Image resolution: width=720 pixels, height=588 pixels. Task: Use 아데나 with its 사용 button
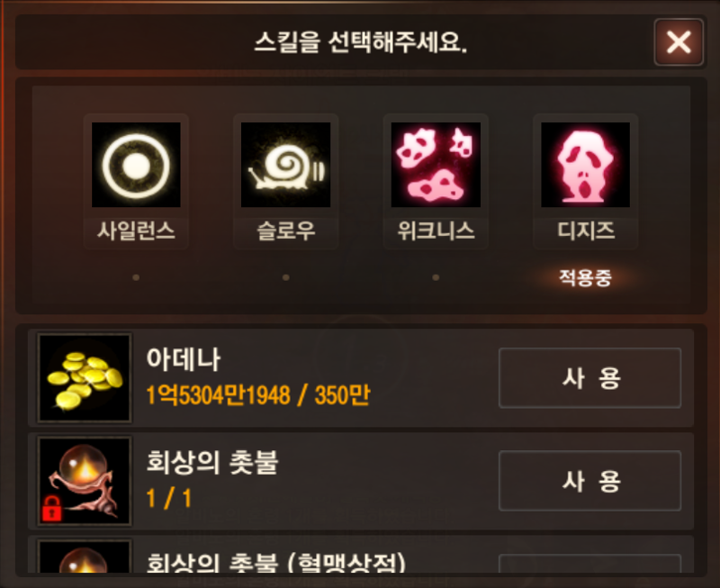(589, 378)
